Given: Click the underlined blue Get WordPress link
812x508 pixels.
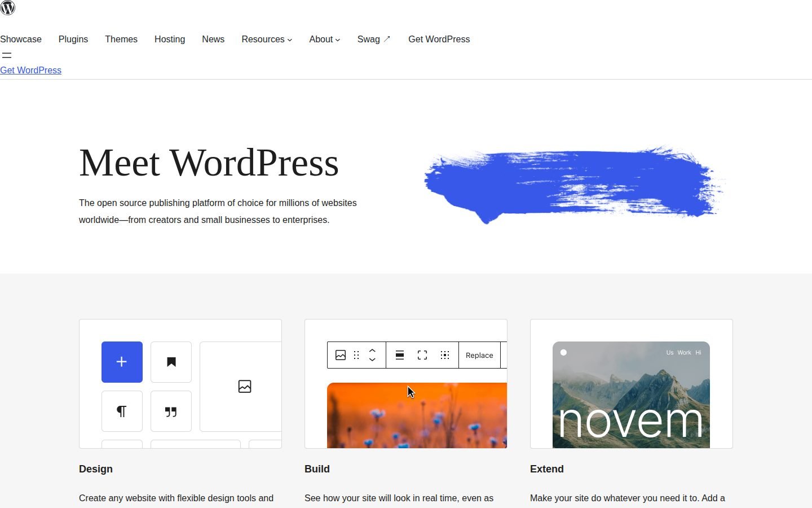Looking at the screenshot, I should point(30,70).
